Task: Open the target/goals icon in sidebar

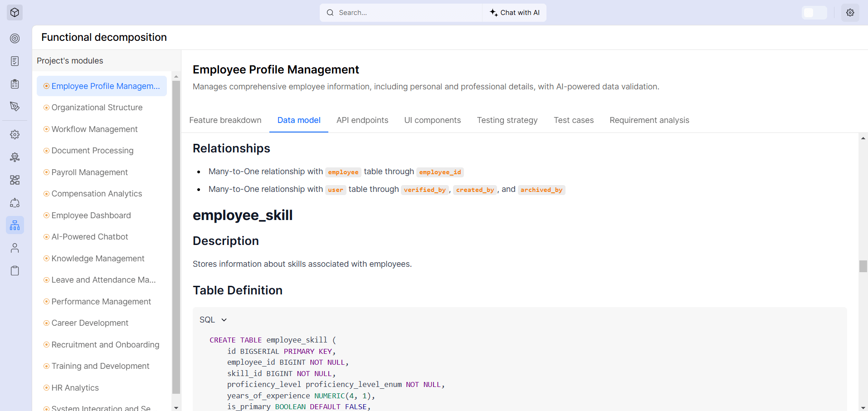Action: point(15,39)
